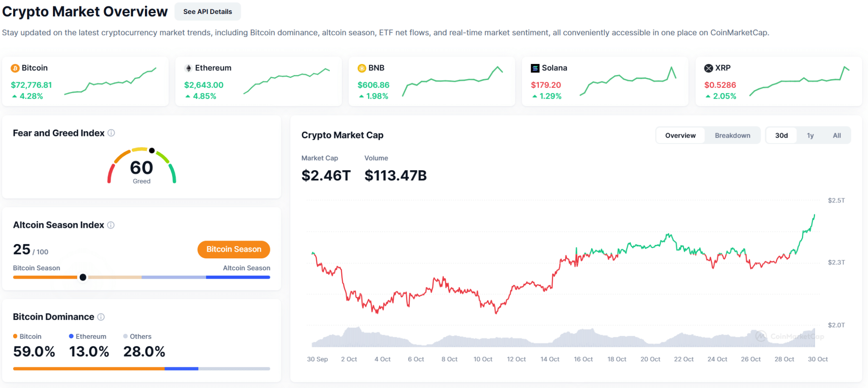Open the BNB price card name
Image resolution: width=868 pixels, height=388 pixels.
376,68
